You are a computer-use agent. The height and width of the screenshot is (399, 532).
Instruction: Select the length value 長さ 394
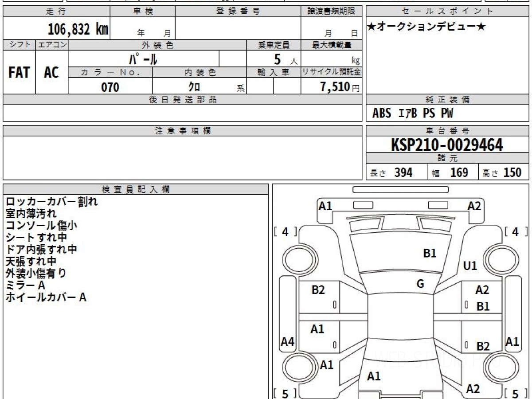pos(391,172)
